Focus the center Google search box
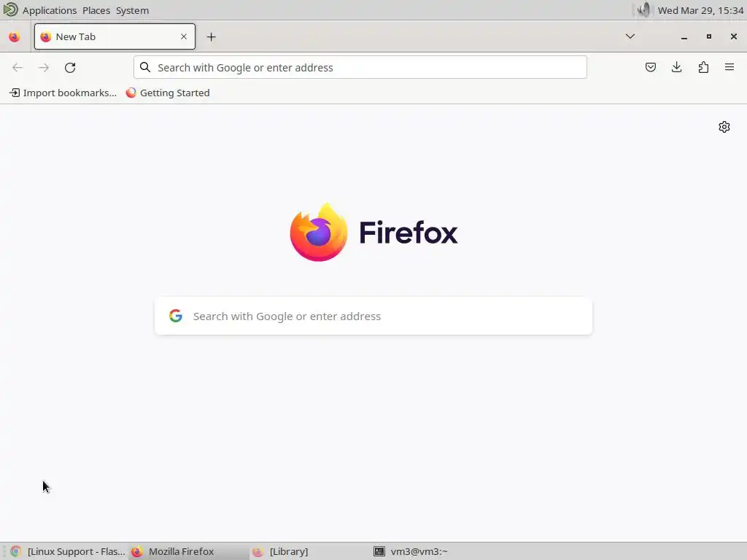The image size is (747, 560). pos(373,316)
